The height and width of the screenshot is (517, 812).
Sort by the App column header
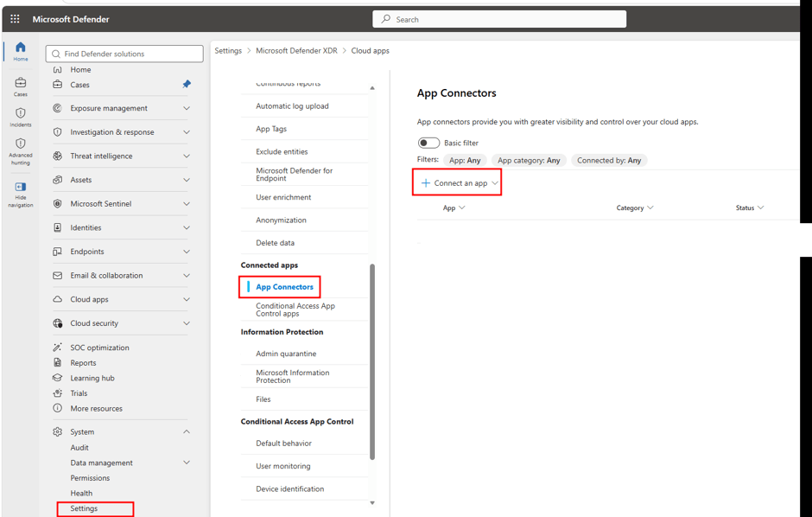click(454, 207)
